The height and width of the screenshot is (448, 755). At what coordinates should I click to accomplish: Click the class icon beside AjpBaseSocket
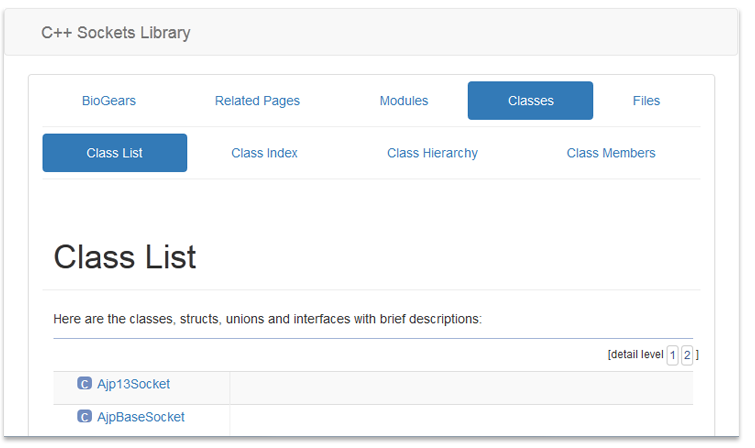tap(84, 416)
